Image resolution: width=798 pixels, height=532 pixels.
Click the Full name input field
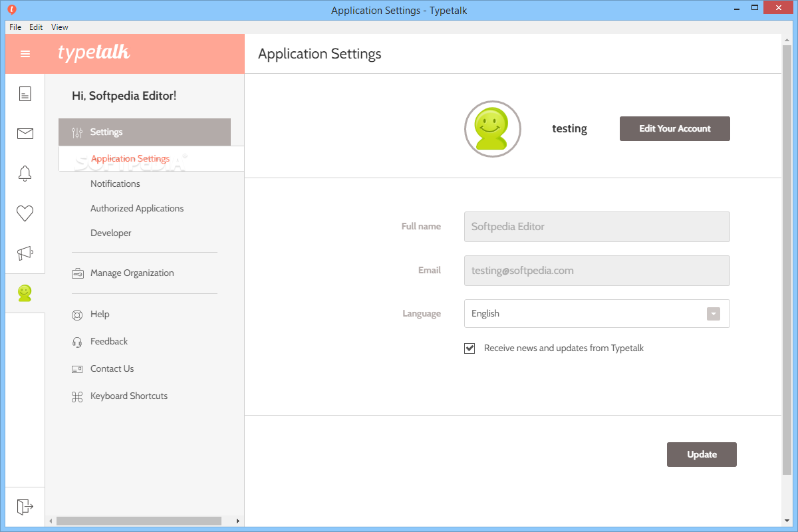pos(597,227)
